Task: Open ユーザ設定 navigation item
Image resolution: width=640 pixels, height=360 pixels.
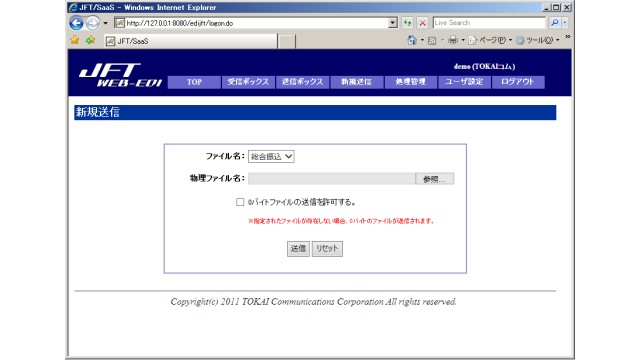Action: click(x=464, y=82)
